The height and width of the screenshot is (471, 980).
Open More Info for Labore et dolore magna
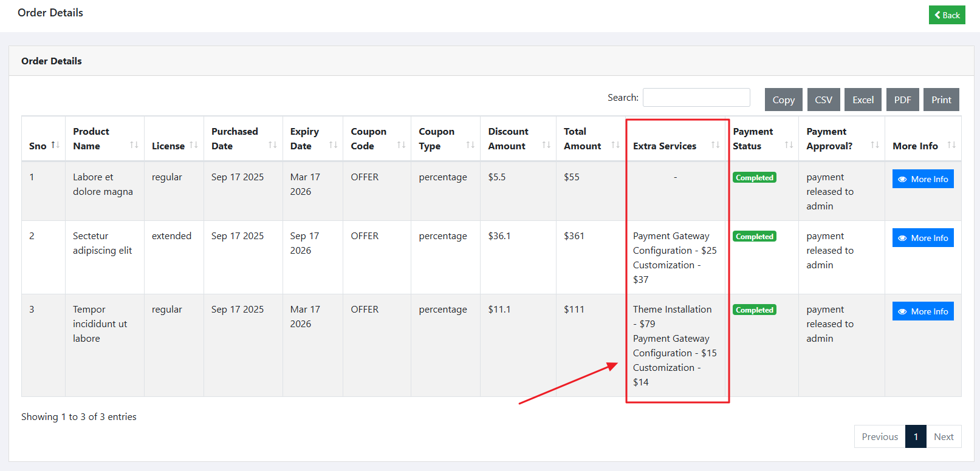(x=922, y=179)
